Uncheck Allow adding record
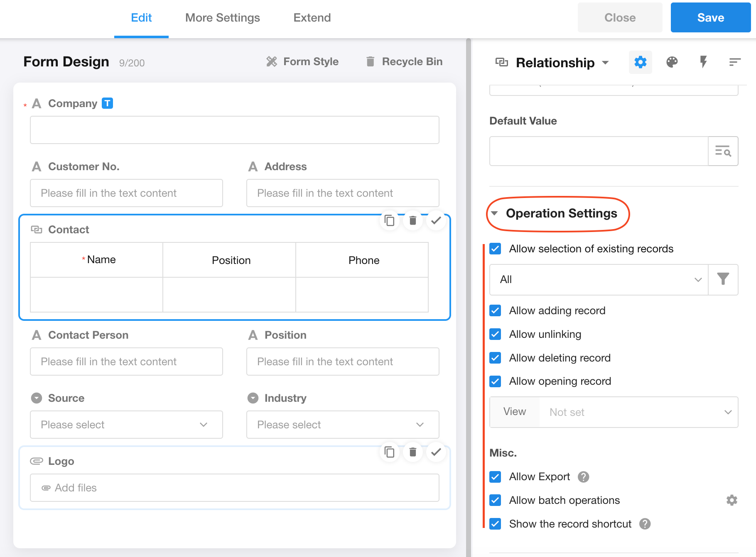Viewport: 756px width, 557px height. click(x=495, y=310)
